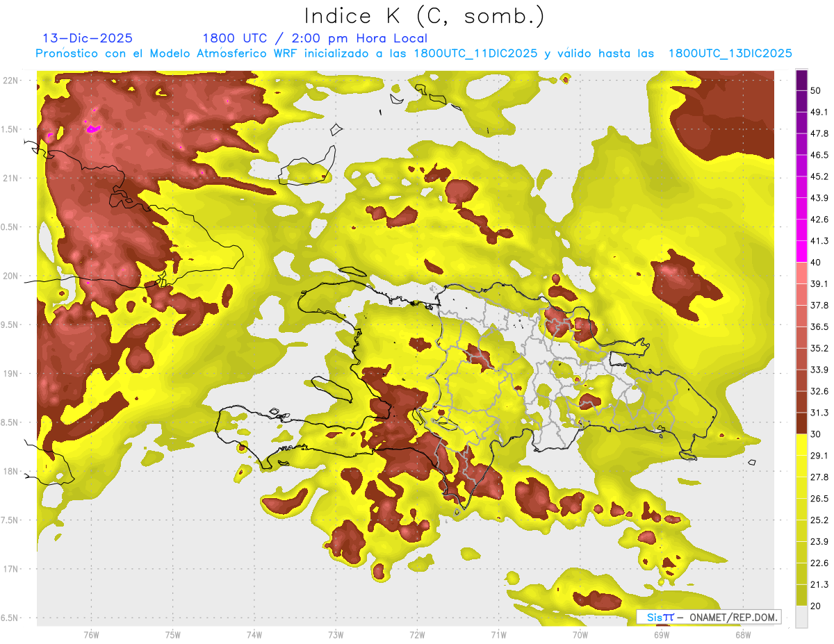834x644 pixels.
Task: Select the "69W" longitude label
Action: click(661, 634)
